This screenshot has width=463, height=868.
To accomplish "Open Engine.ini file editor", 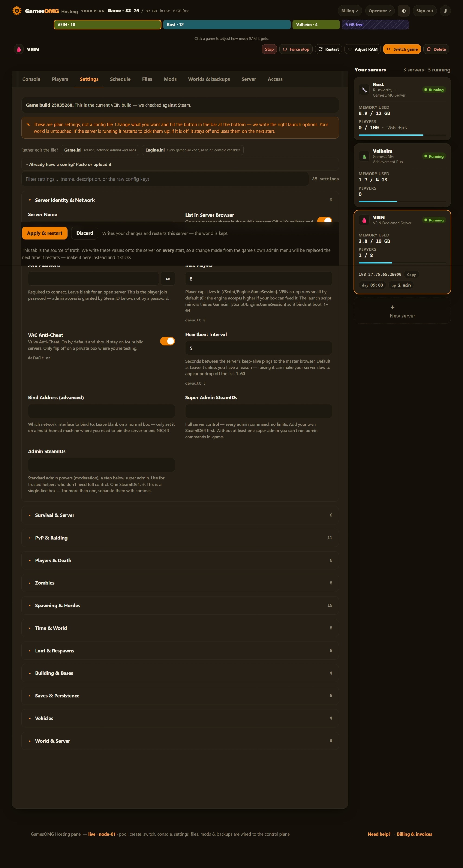I will (193, 150).
